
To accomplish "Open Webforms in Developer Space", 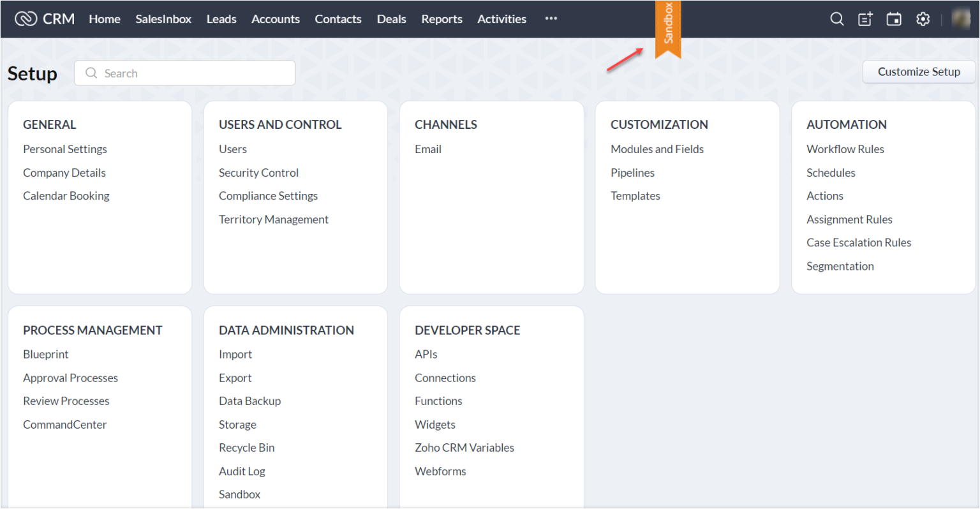I will [x=440, y=471].
